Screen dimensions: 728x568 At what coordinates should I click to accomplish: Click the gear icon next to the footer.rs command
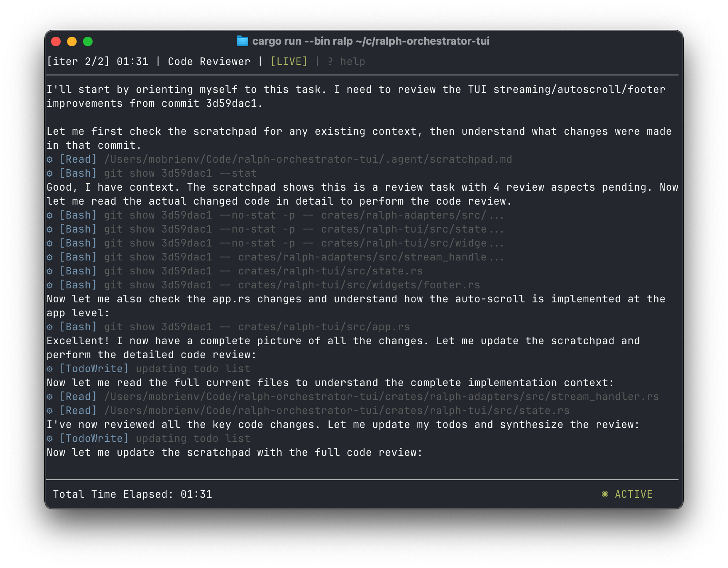click(49, 284)
